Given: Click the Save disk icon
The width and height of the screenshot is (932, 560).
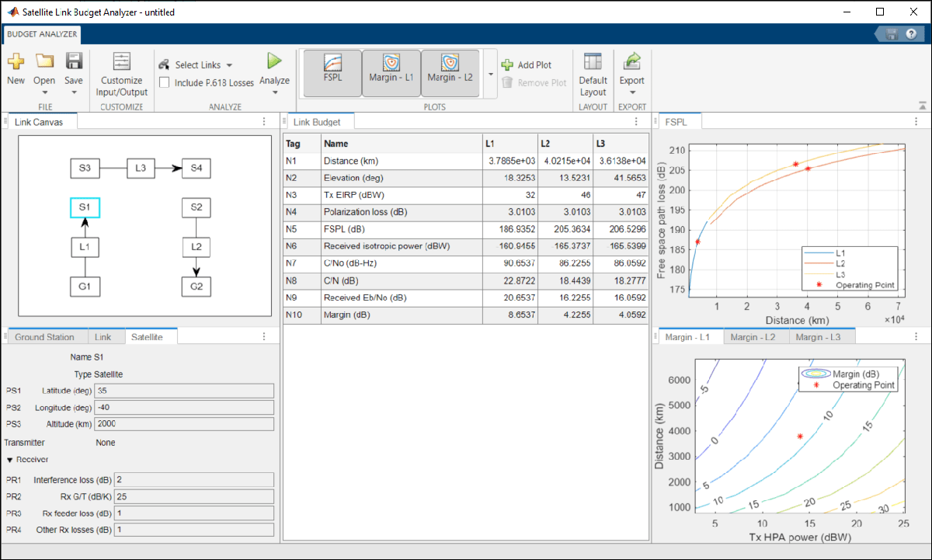Looking at the screenshot, I should coord(74,62).
